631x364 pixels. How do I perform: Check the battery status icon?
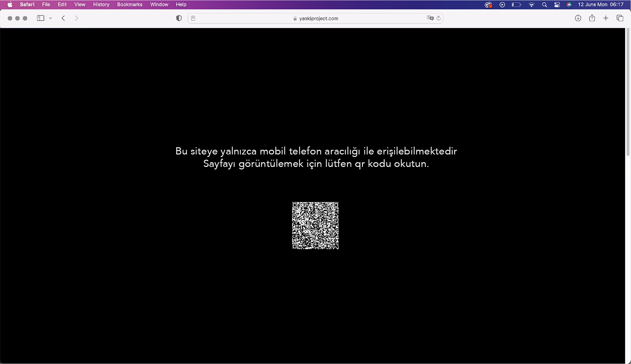(516, 5)
